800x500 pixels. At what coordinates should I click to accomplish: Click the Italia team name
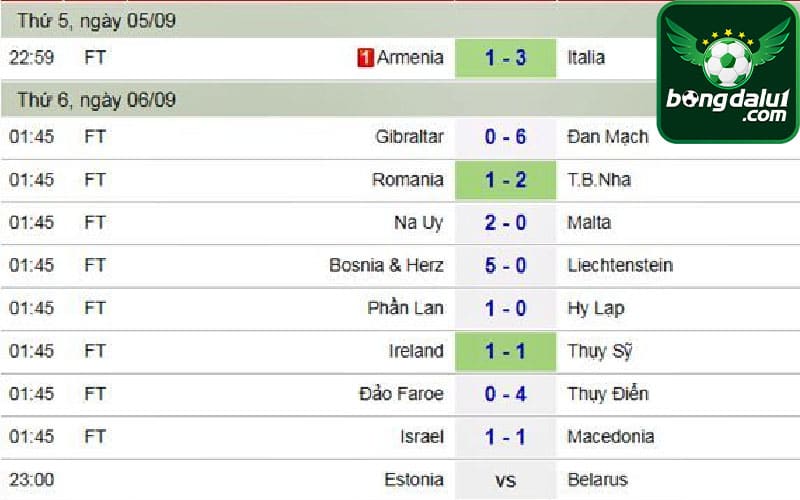(x=586, y=58)
